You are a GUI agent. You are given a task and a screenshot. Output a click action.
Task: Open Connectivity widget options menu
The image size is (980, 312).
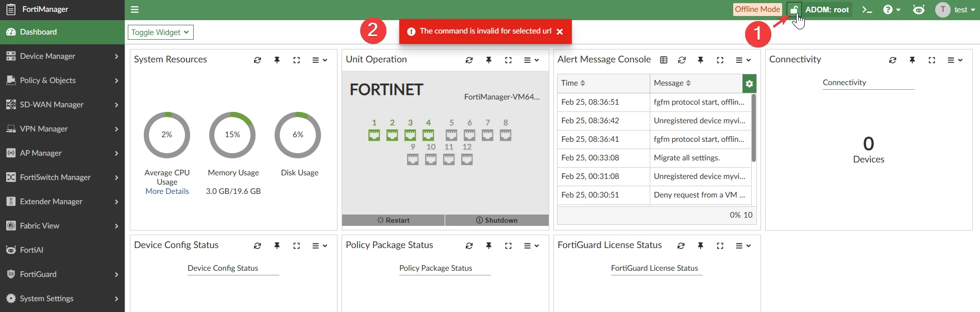[x=955, y=60]
